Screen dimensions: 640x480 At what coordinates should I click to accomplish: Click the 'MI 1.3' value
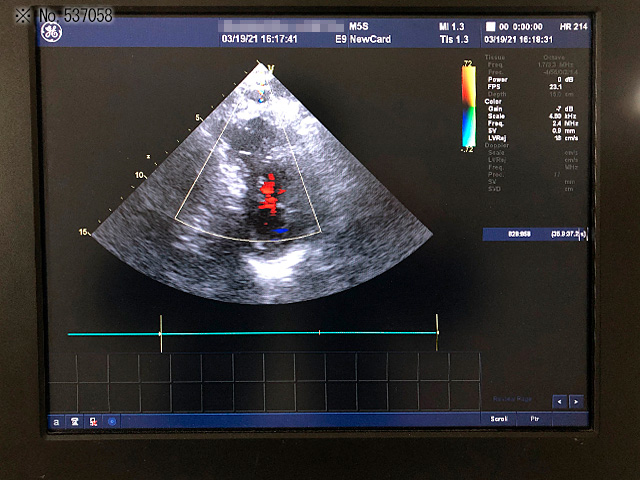(x=452, y=27)
